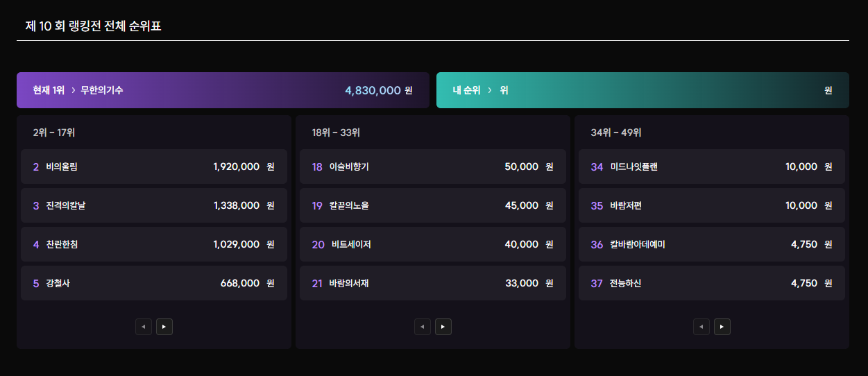Go to next page of ranks 2–17
Screen dimensions: 868x376
(164, 326)
